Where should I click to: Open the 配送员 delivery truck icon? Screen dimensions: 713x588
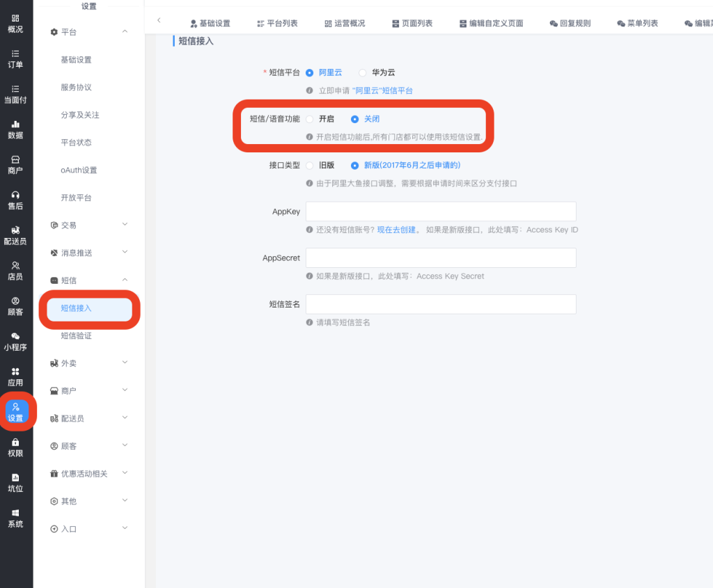(x=15, y=230)
